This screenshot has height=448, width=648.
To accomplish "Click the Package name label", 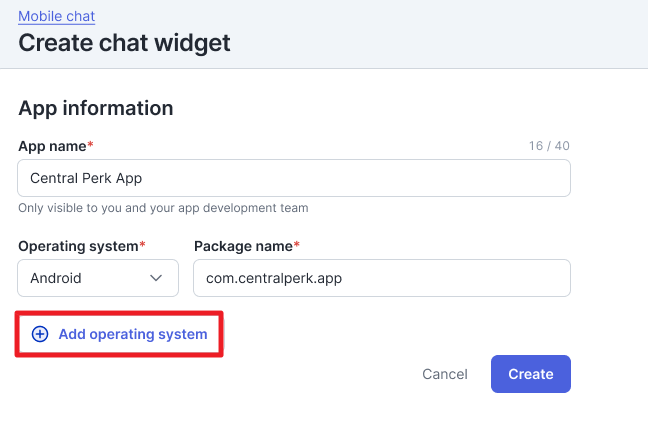I will point(242,245).
